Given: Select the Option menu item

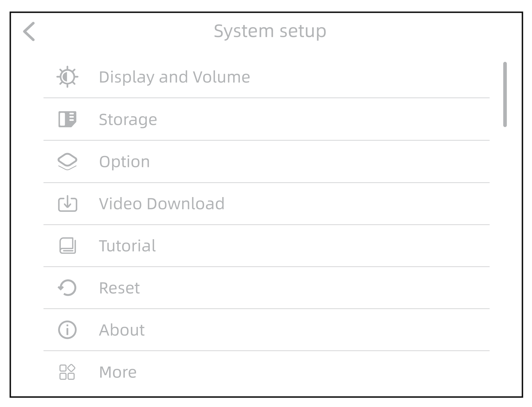Looking at the screenshot, I should pos(125,162).
